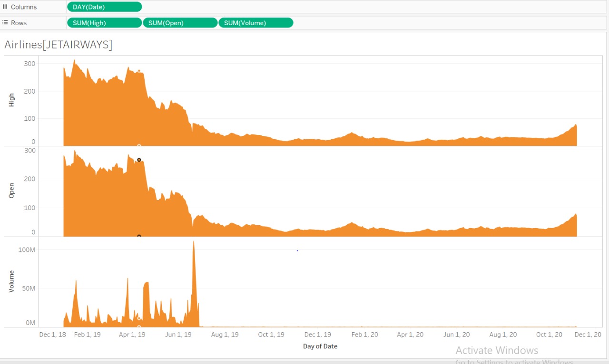
Task: Click the DAY(Date) pill on Columns shelf
Action: pyautogui.click(x=105, y=7)
